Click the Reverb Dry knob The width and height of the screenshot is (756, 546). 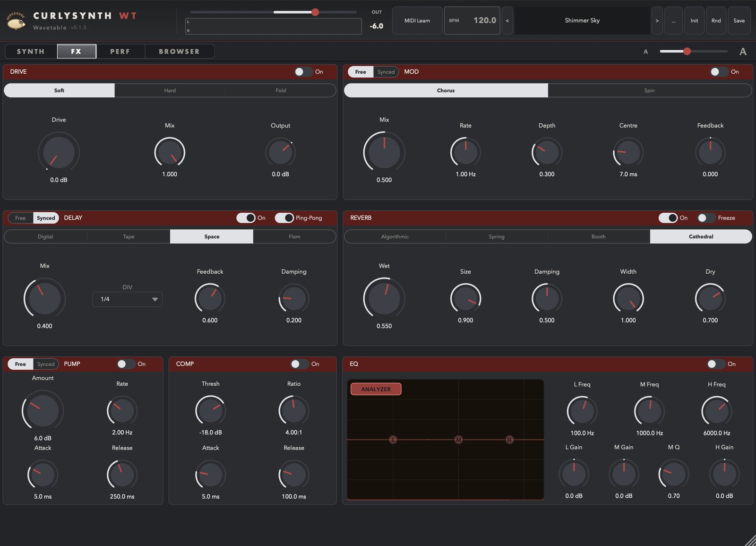(x=710, y=298)
